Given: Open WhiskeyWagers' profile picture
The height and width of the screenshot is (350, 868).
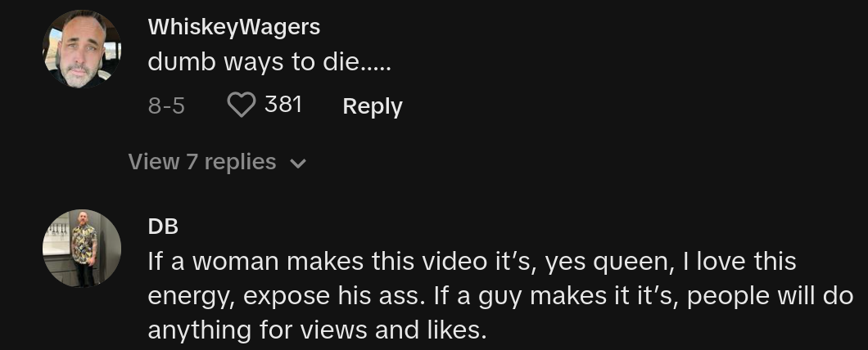Looking at the screenshot, I should 82,49.
